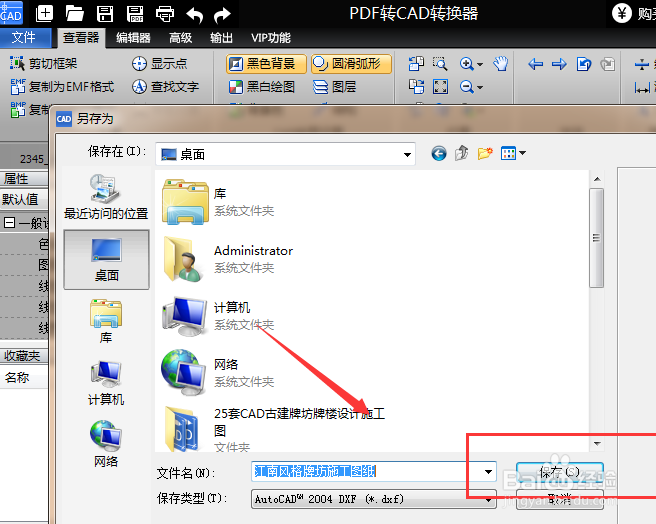
Task: Click the zoom out magnifier icon
Action: (466, 87)
